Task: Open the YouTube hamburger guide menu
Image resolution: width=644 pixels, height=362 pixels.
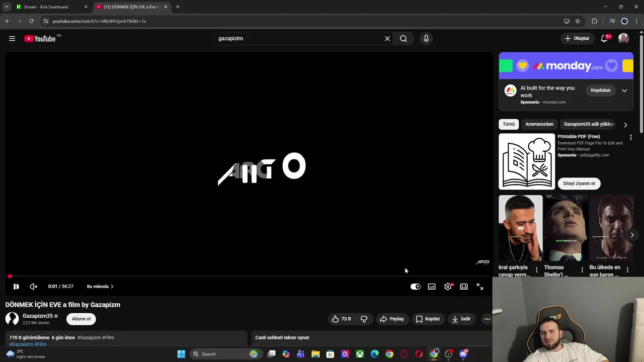Action: click(12, 39)
